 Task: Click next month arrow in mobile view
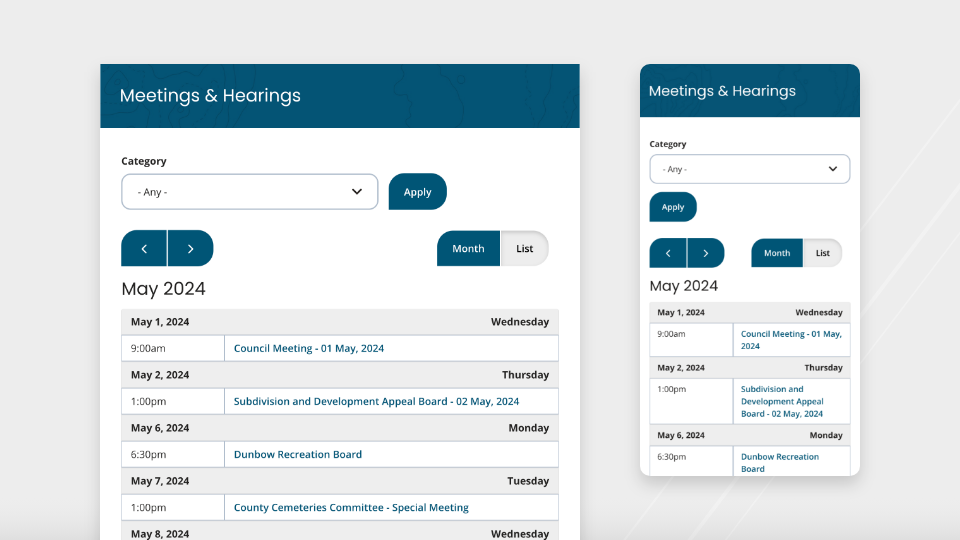coord(706,253)
